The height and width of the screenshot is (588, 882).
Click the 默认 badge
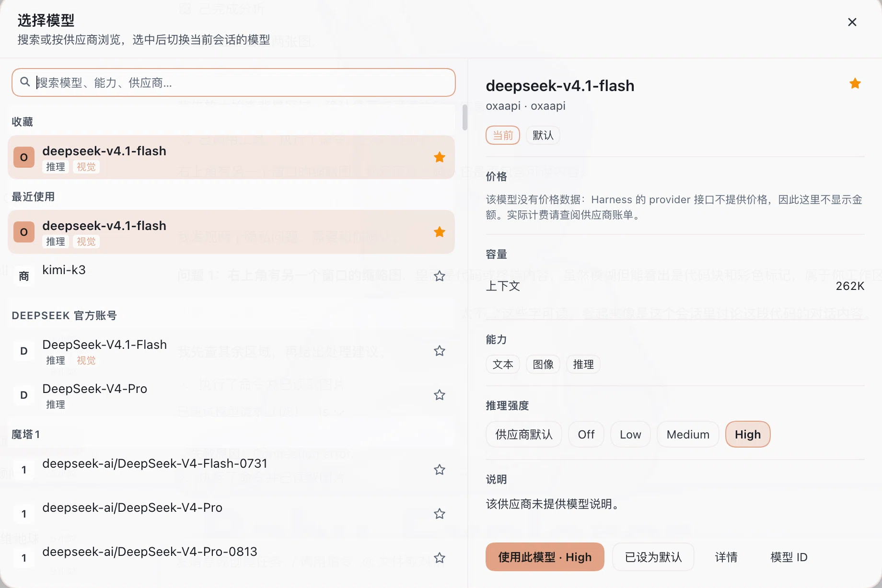click(x=543, y=135)
